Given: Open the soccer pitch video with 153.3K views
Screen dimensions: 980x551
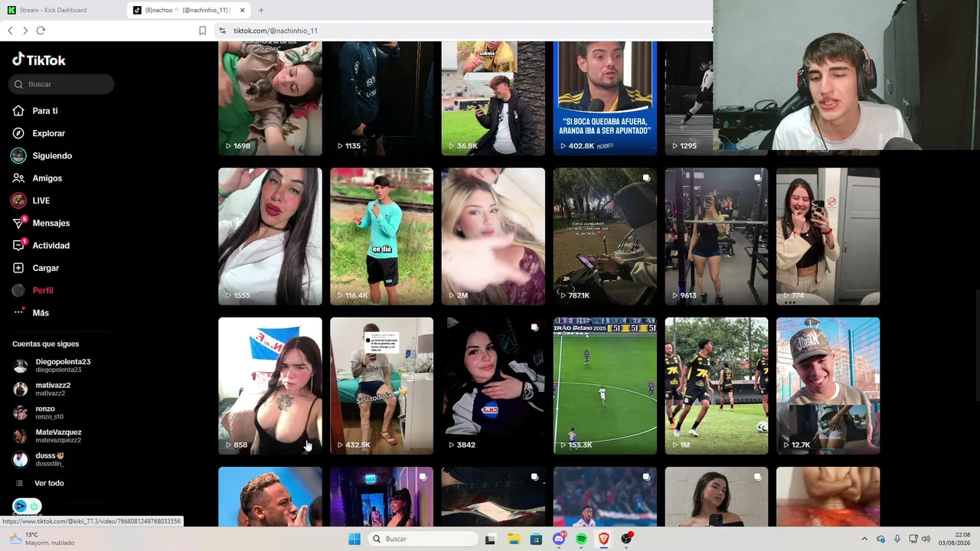Looking at the screenshot, I should coord(605,386).
